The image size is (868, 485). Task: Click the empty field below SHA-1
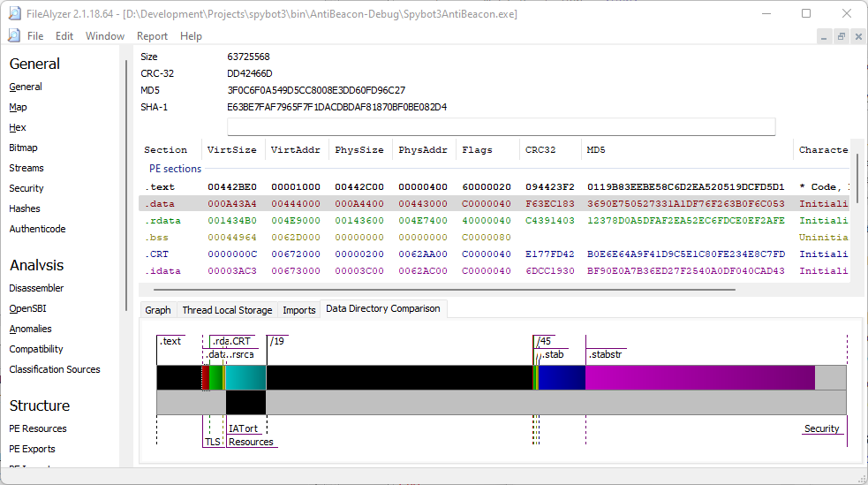pyautogui.click(x=501, y=126)
